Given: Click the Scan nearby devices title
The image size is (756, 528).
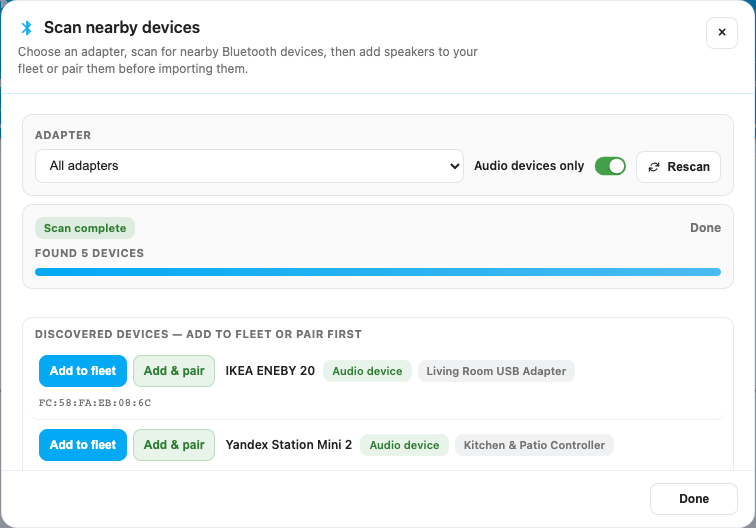Looking at the screenshot, I should point(122,27).
